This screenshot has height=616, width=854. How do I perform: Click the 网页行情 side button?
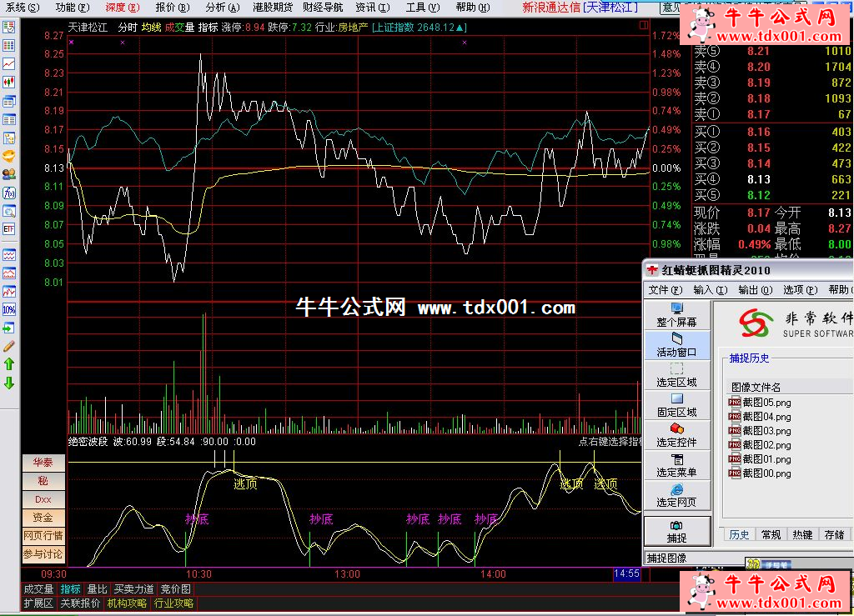(x=43, y=536)
